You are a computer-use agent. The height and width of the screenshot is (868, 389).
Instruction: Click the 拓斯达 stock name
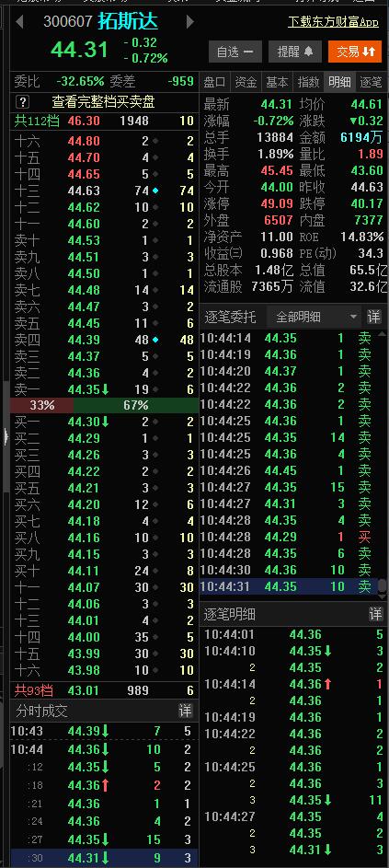coord(128,21)
